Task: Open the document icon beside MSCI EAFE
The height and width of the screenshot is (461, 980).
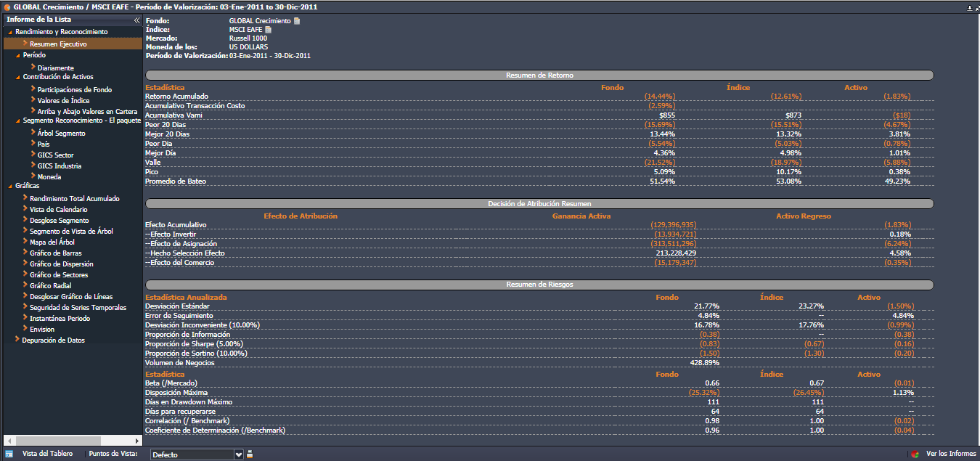Action: point(268,30)
